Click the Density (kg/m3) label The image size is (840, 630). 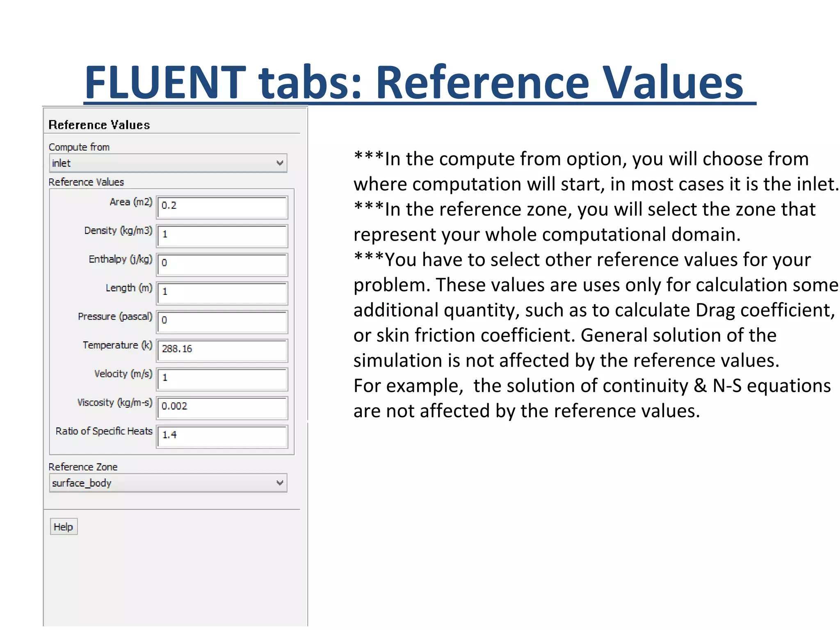119,231
